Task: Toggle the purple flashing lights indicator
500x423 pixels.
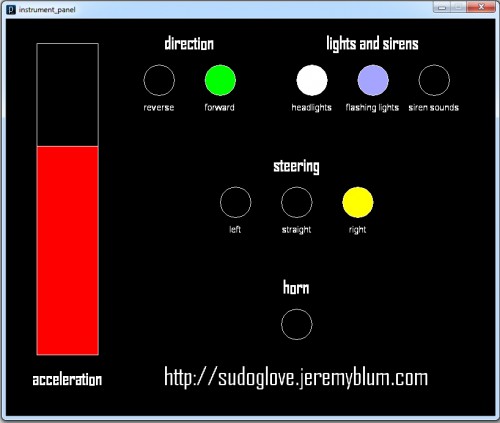Action: [x=373, y=80]
